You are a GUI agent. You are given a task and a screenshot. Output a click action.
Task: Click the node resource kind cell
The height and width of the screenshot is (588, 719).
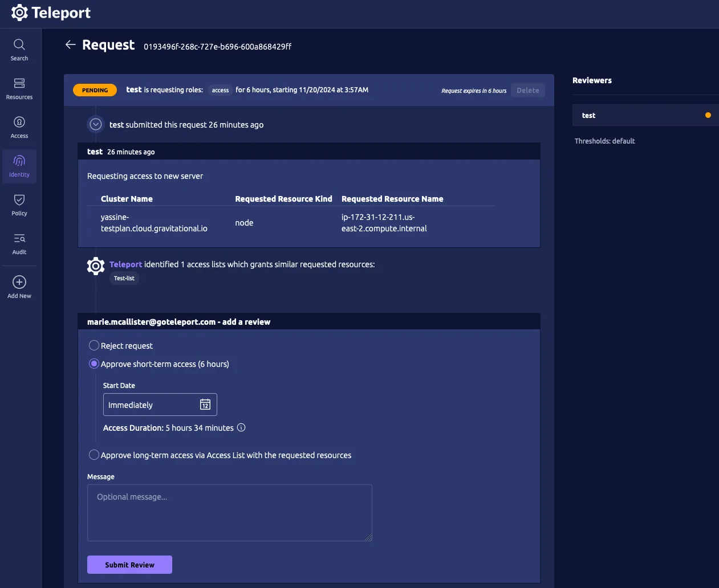tap(244, 223)
